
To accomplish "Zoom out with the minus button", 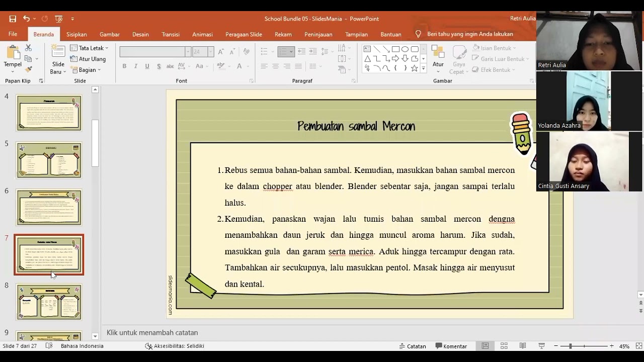I will [x=555, y=346].
